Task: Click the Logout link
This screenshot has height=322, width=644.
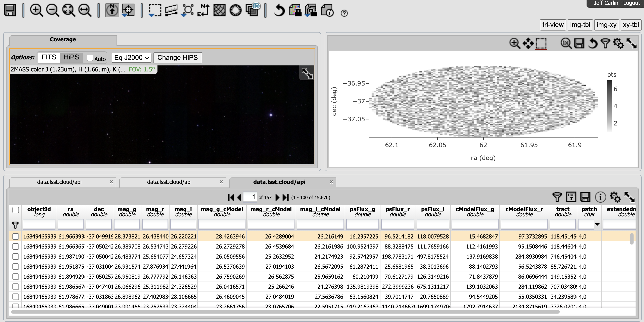Action: (631, 3)
